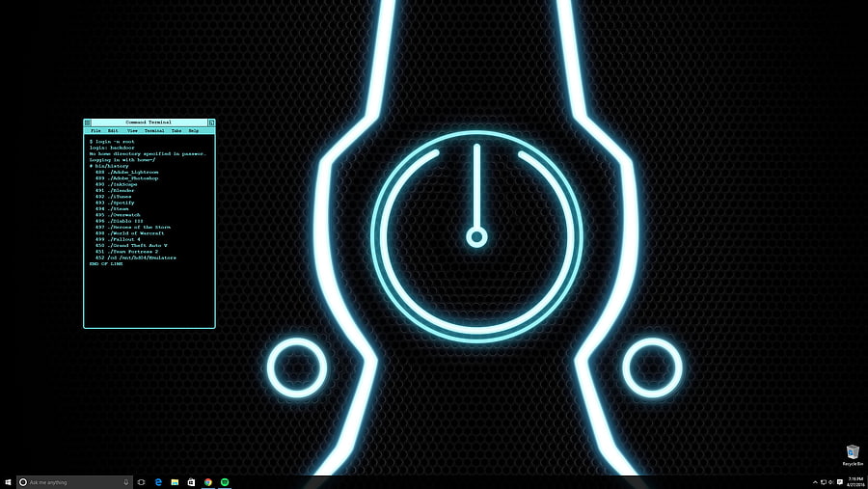This screenshot has width=868, height=489.
Task: Click the Cortana microphone icon
Action: click(125, 482)
